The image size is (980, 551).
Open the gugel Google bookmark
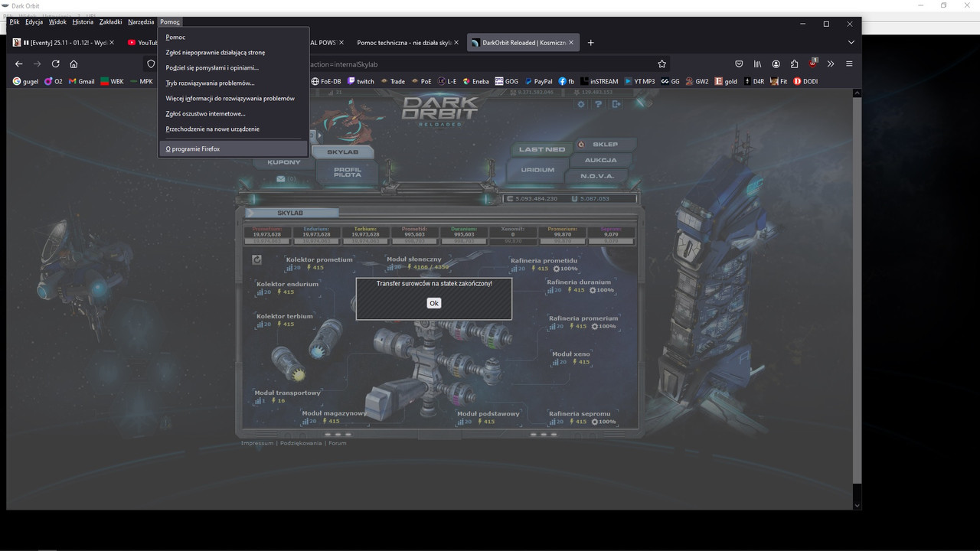tap(26, 81)
